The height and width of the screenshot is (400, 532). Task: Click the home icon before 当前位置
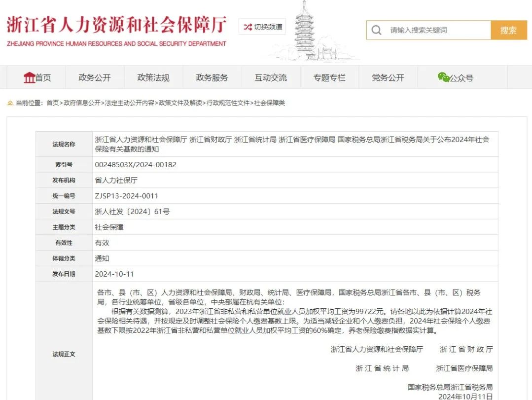click(x=10, y=103)
